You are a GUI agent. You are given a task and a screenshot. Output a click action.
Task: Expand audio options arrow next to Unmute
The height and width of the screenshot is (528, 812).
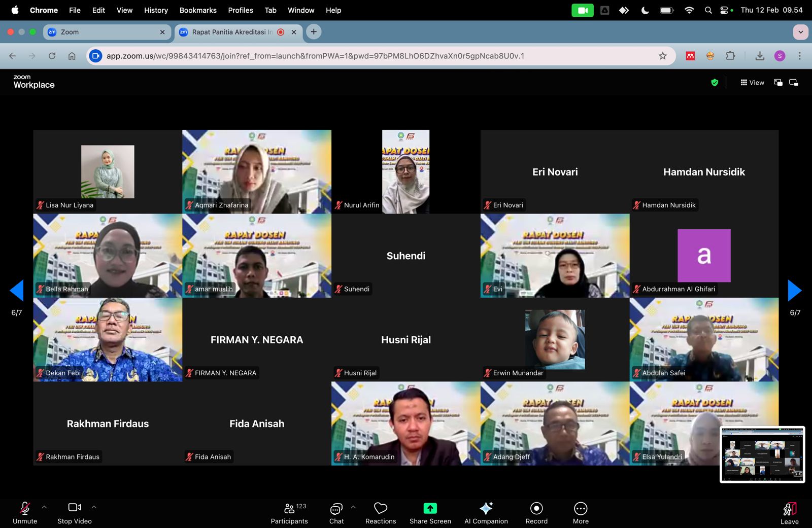click(44, 507)
